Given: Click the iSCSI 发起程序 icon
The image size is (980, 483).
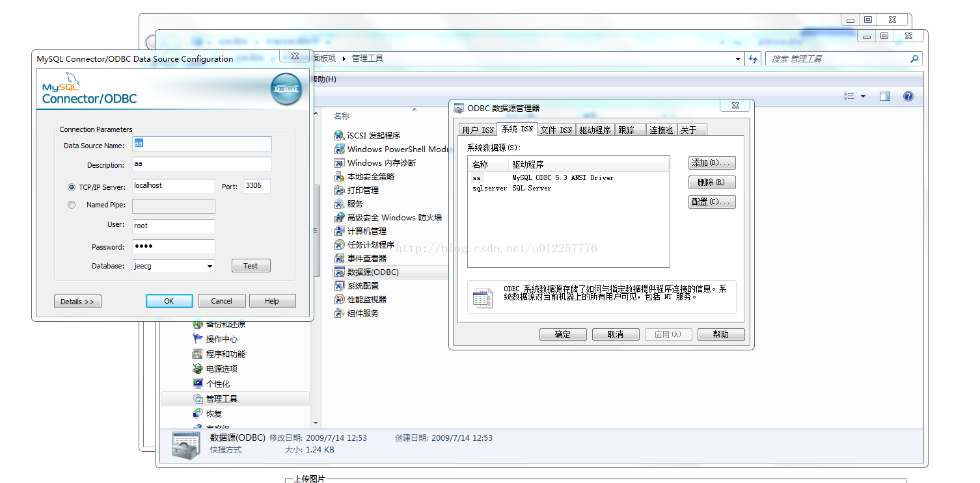Looking at the screenshot, I should pos(338,135).
